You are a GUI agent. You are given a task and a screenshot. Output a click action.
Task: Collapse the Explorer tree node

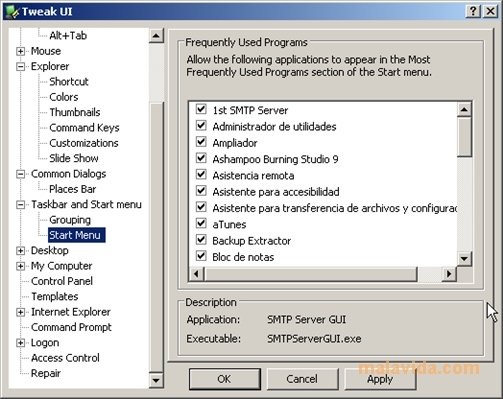click(x=21, y=67)
